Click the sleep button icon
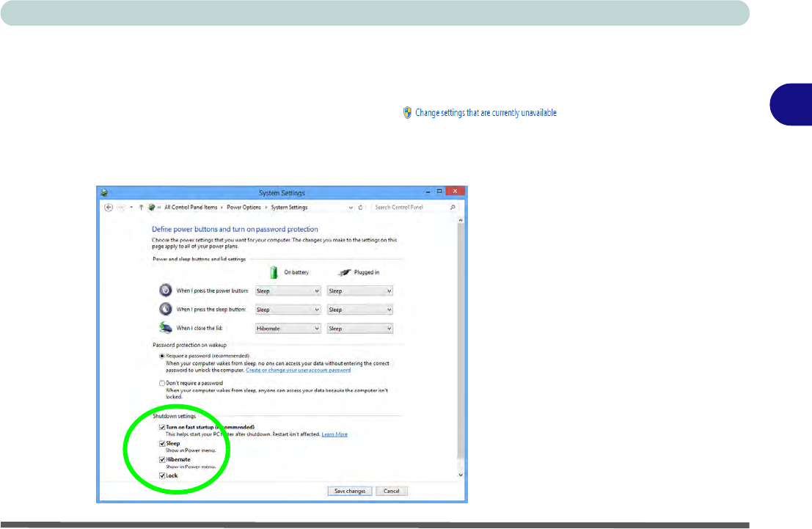Screen dimensions: 812x529 (x=165, y=309)
